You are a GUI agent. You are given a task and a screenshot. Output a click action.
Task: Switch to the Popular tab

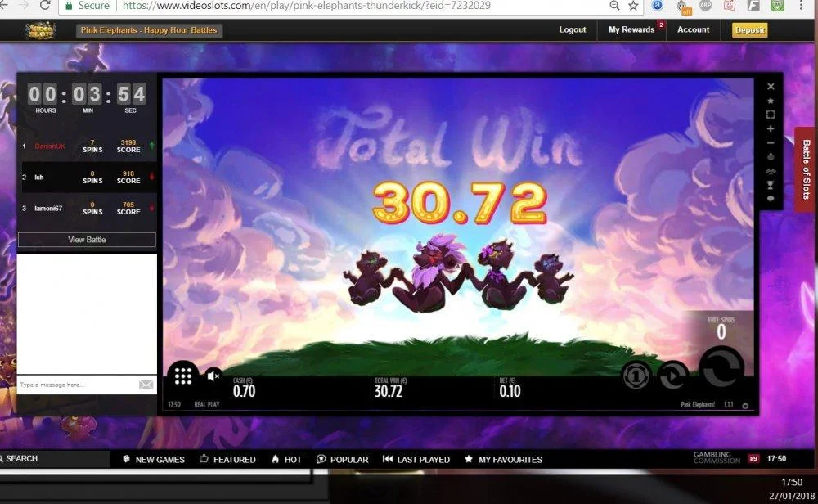342,459
